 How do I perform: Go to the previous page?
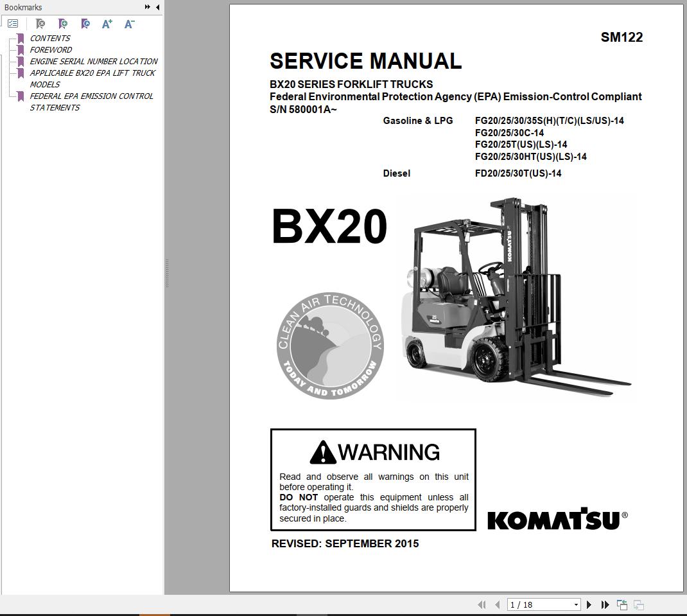[x=498, y=604]
